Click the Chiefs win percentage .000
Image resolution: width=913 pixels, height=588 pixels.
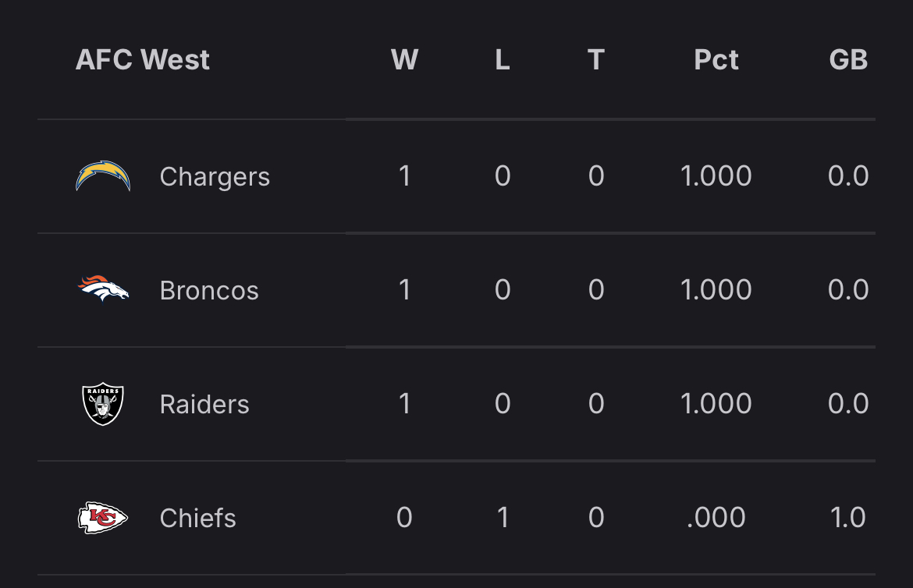[x=716, y=518]
